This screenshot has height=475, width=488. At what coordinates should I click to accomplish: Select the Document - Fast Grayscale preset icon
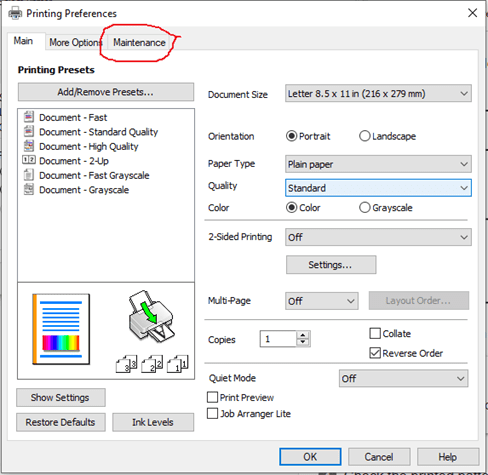tap(29, 175)
